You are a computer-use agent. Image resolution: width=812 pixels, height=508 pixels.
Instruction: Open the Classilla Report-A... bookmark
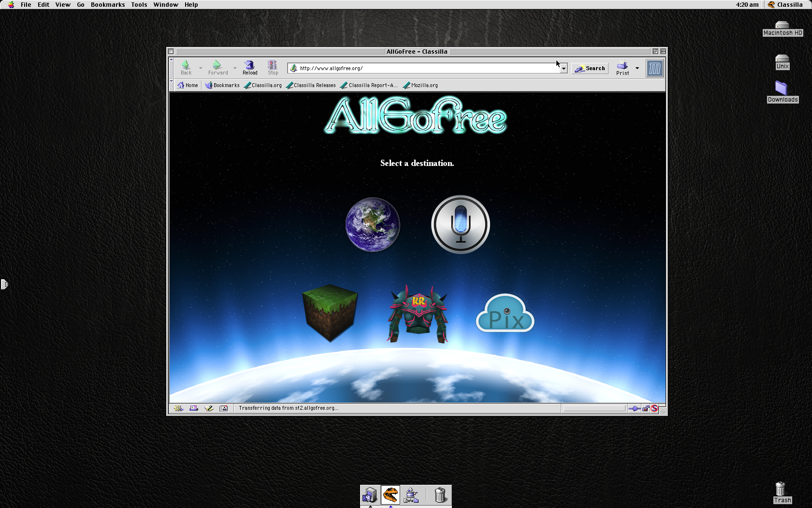pos(369,85)
